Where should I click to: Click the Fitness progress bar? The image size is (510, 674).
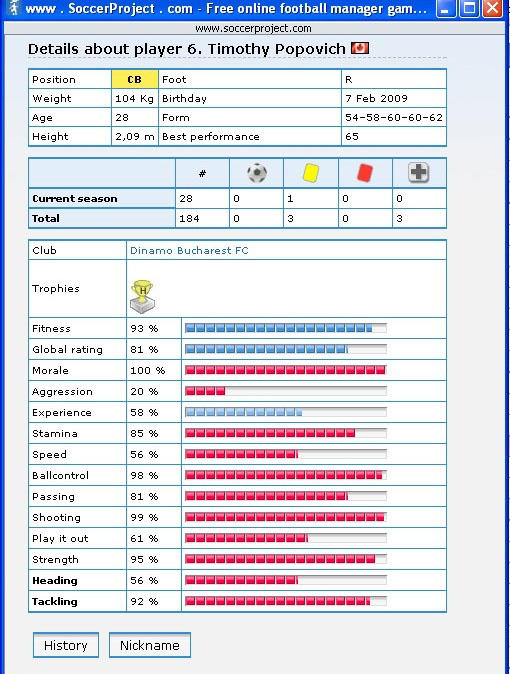[286, 328]
